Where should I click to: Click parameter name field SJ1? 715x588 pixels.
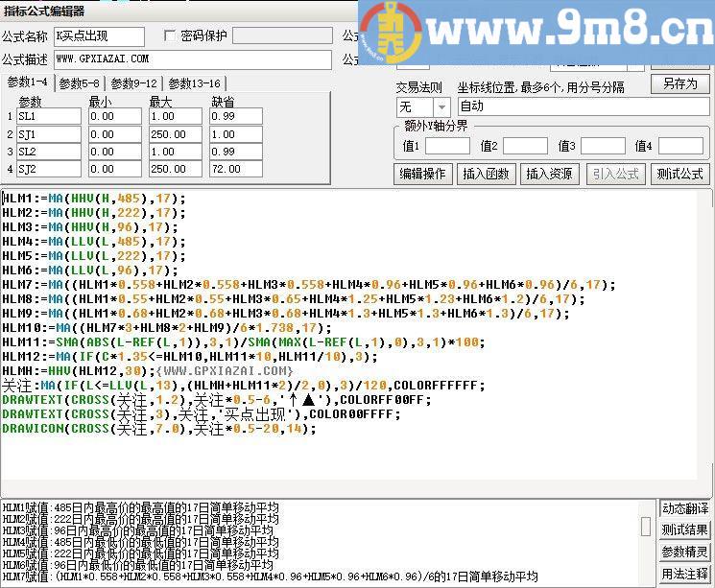49,134
